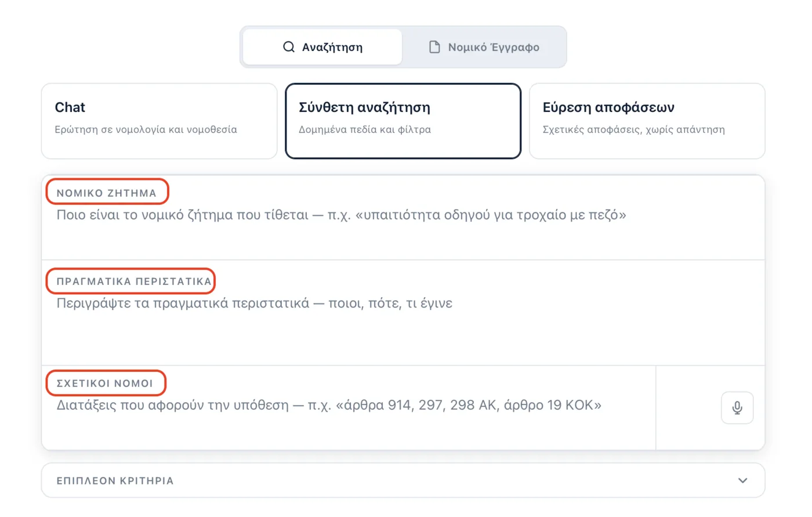Switch to the Νομικό Έγγραφο tab
Screen dimensions: 812x517
tap(484, 47)
